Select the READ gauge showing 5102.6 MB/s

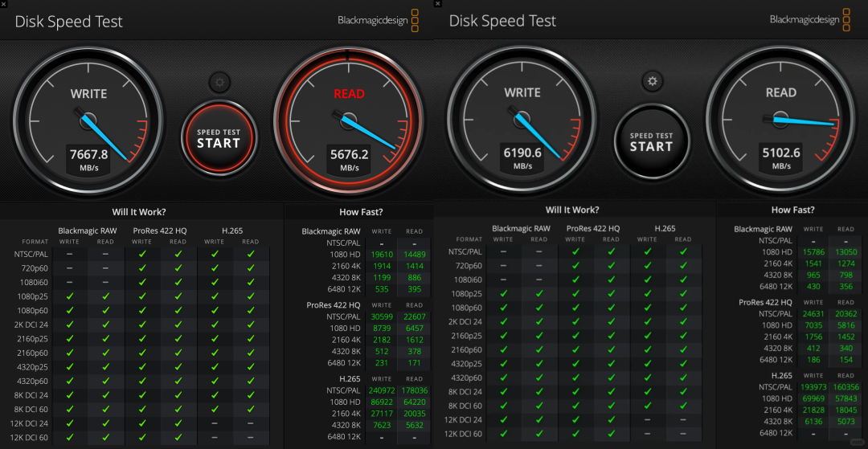pyautogui.click(x=781, y=118)
